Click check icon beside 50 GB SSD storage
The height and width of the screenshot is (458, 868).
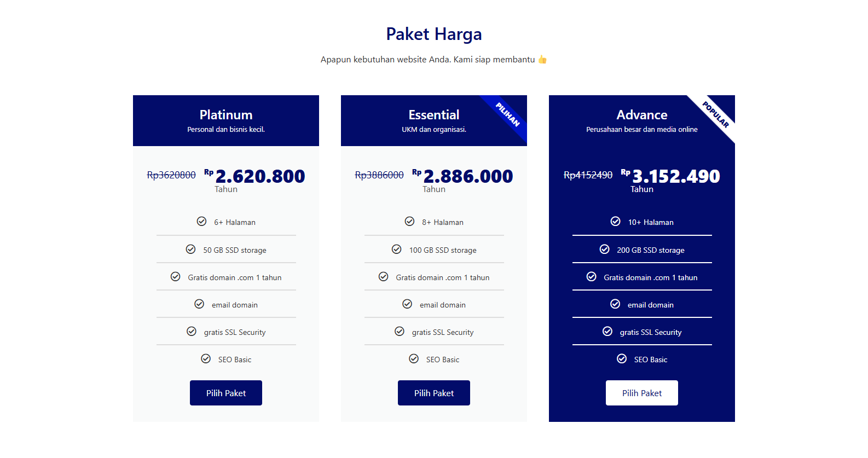(x=190, y=250)
